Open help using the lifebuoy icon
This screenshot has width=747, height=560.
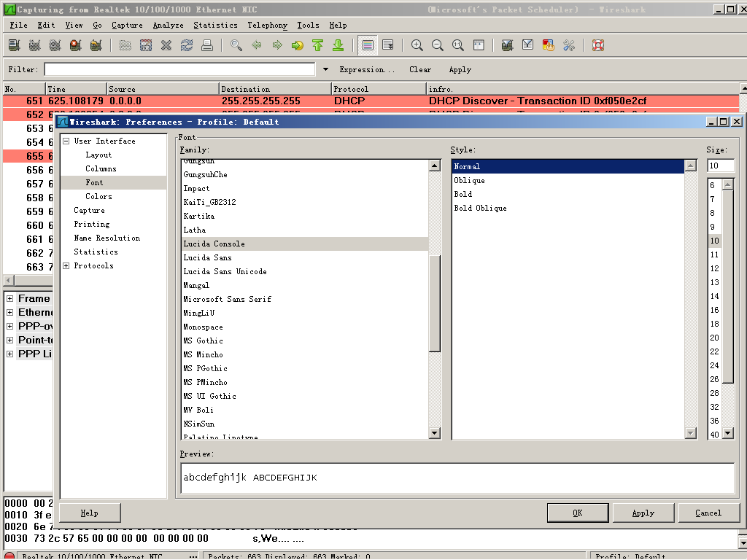[598, 45]
